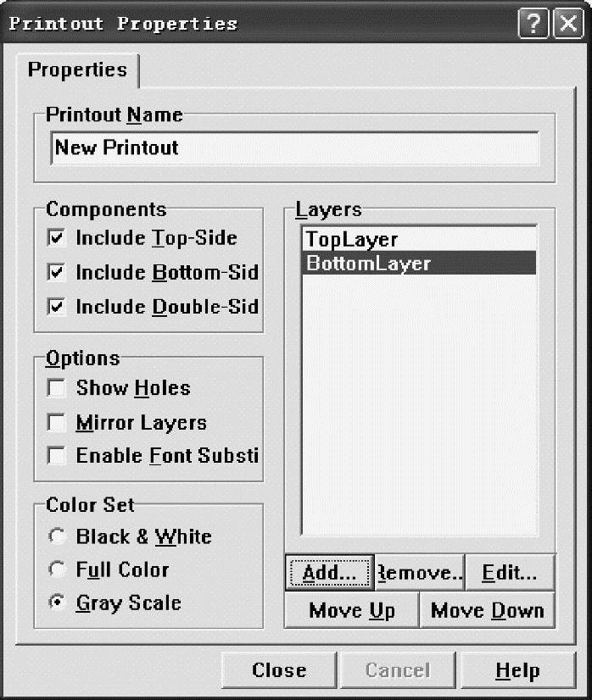Choose the Full Color radio option
Screen dimensions: 592x700
pos(57,569)
